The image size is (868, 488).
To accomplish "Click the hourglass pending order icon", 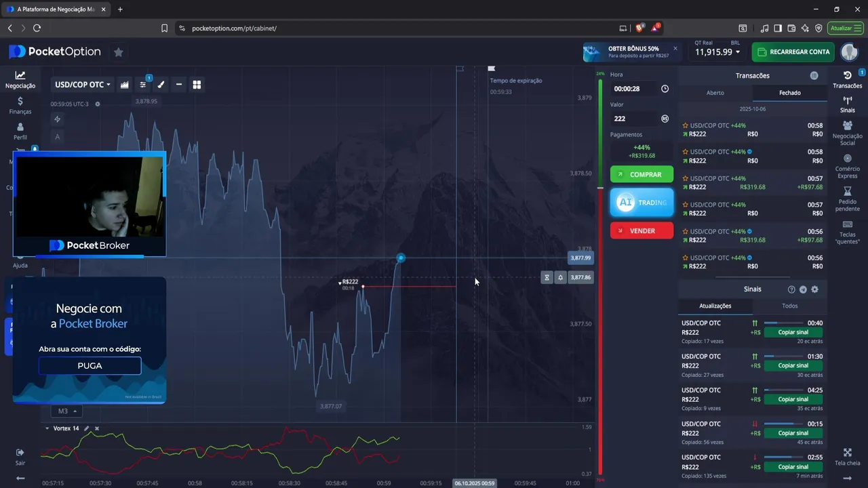I will click(547, 277).
